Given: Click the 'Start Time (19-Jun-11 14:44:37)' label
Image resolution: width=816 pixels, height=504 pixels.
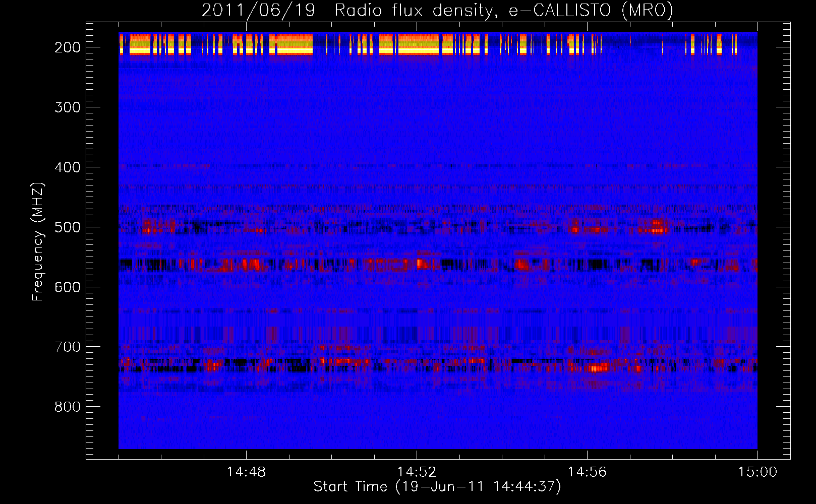Looking at the screenshot, I should pyautogui.click(x=437, y=487).
